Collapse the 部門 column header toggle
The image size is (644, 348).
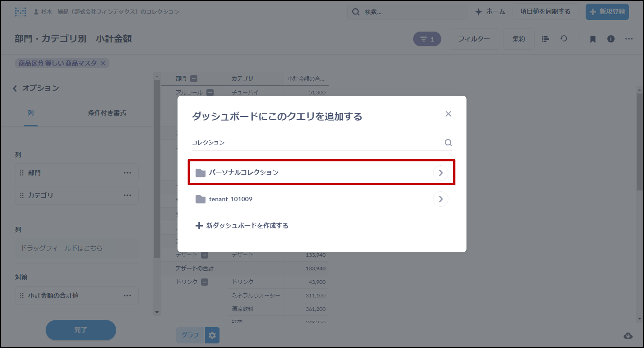[x=194, y=79]
